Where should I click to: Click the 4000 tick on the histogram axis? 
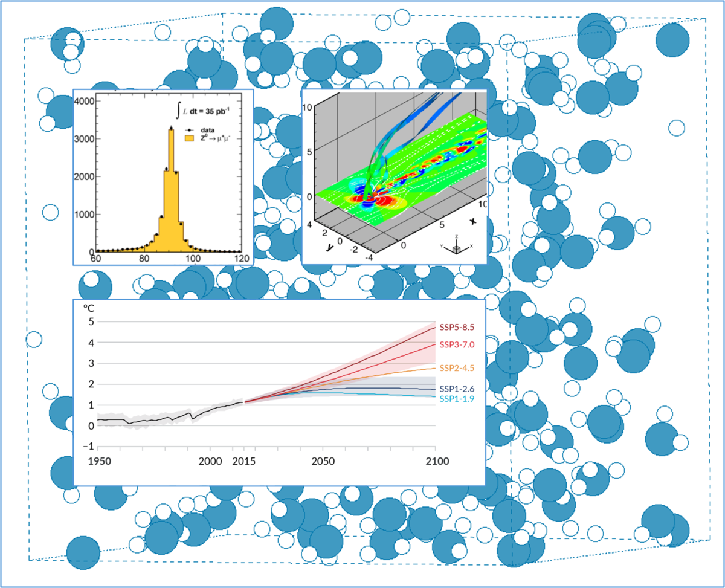pos(83,101)
